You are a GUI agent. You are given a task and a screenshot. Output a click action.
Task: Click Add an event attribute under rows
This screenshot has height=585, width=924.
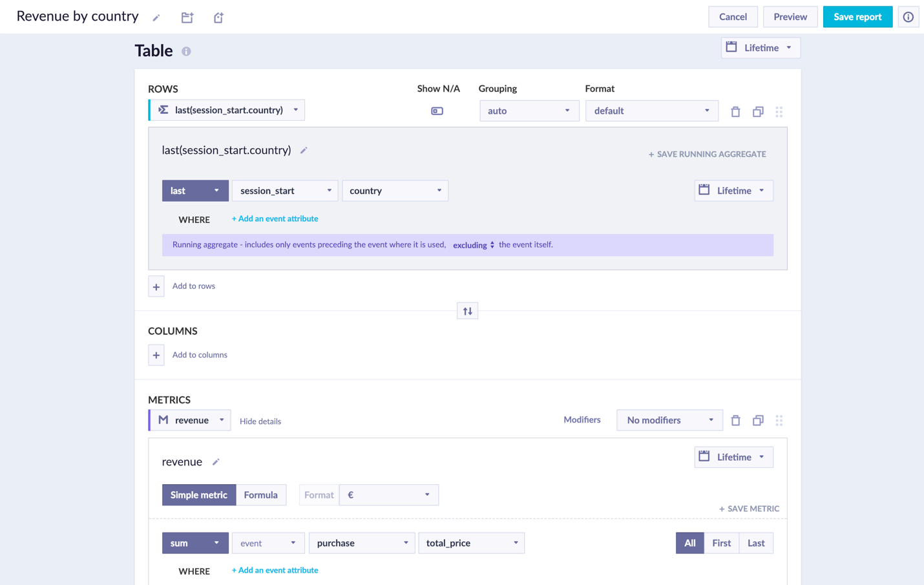click(275, 218)
